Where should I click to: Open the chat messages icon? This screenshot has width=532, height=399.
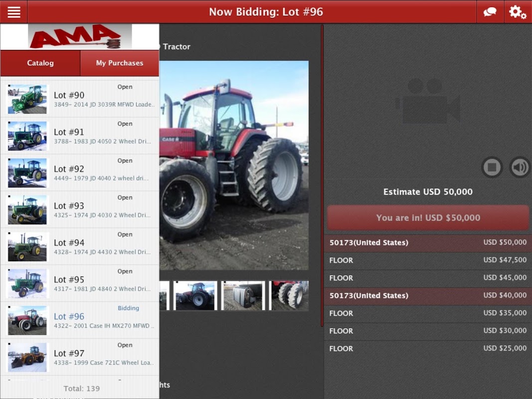tap(490, 12)
